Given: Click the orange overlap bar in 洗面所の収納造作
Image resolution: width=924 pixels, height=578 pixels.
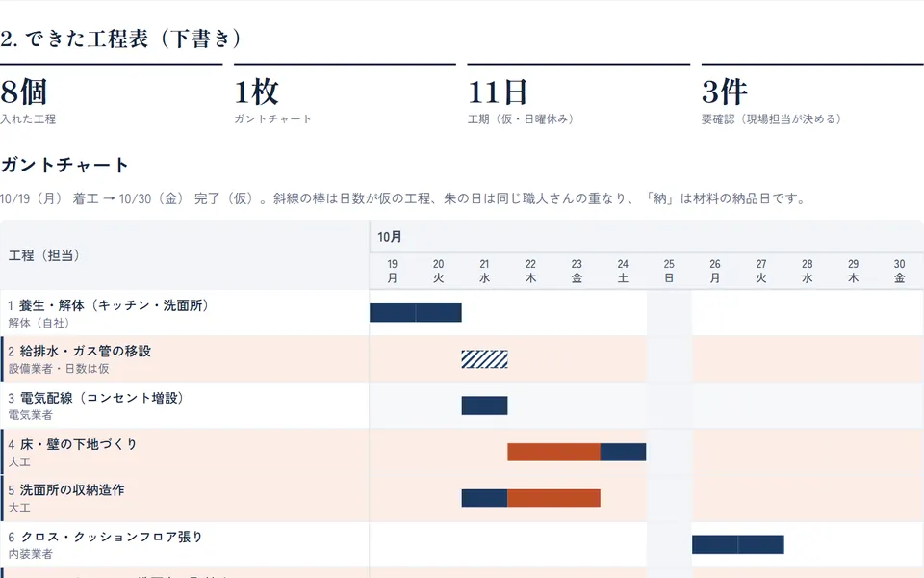Looking at the screenshot, I should point(554,498).
